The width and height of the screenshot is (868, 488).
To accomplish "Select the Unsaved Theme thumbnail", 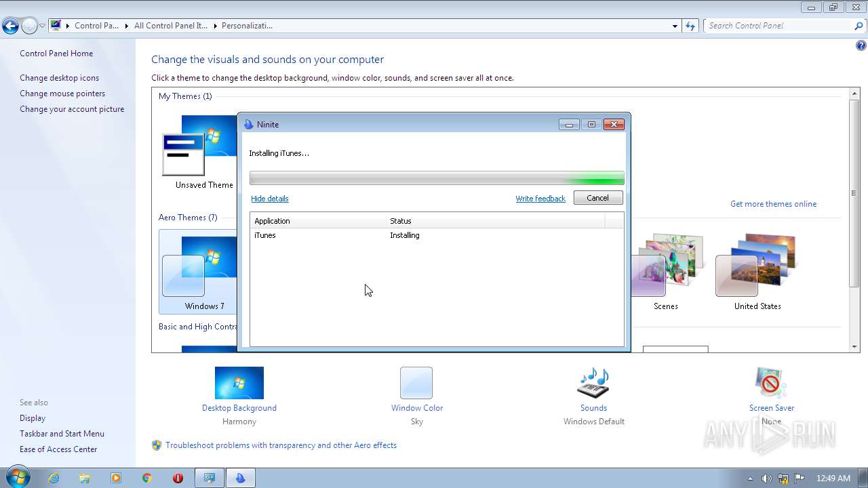I will click(199, 152).
